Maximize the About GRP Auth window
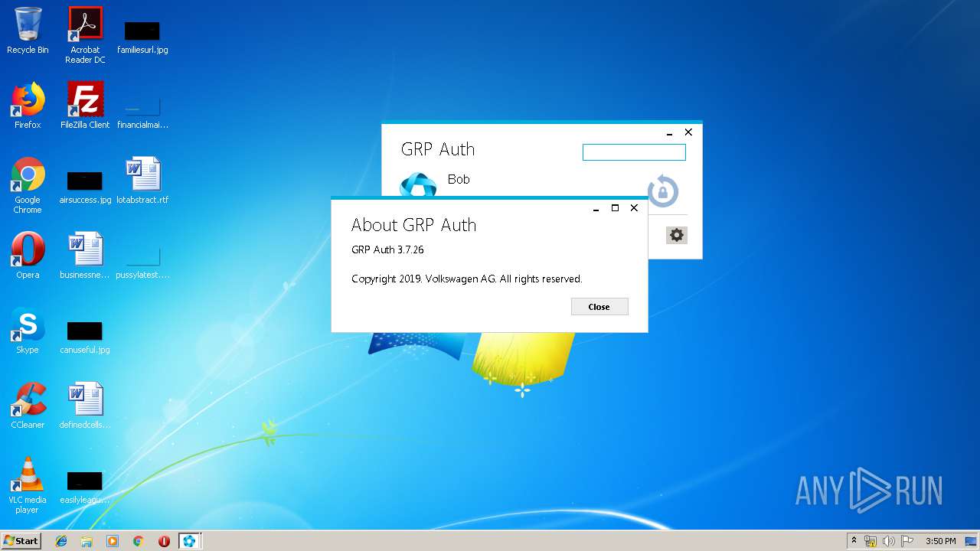The image size is (980, 551). coord(615,208)
